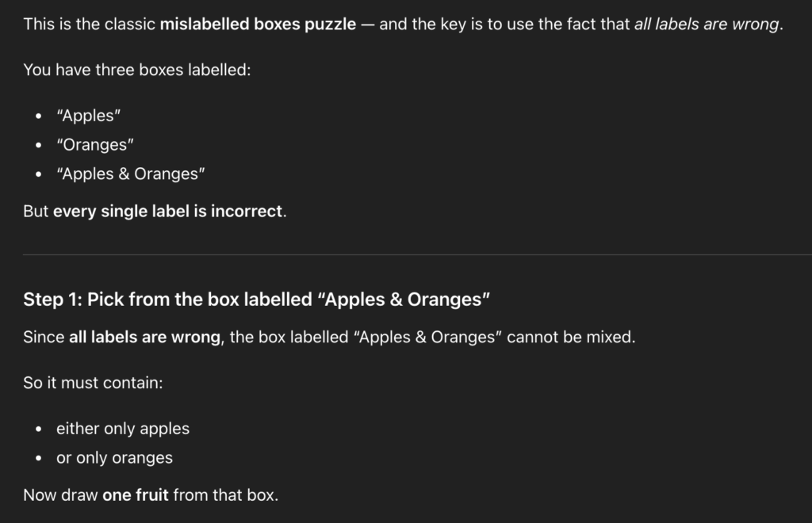Viewport: 812px width, 523px height.
Task: Click the "Step 1" section heading
Action: [x=257, y=300]
